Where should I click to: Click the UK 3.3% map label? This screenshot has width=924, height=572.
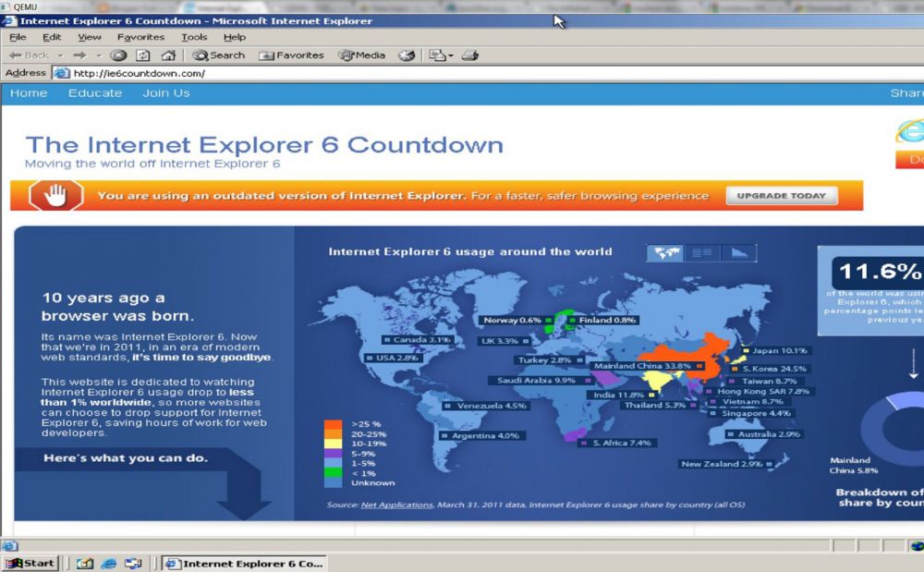click(505, 341)
